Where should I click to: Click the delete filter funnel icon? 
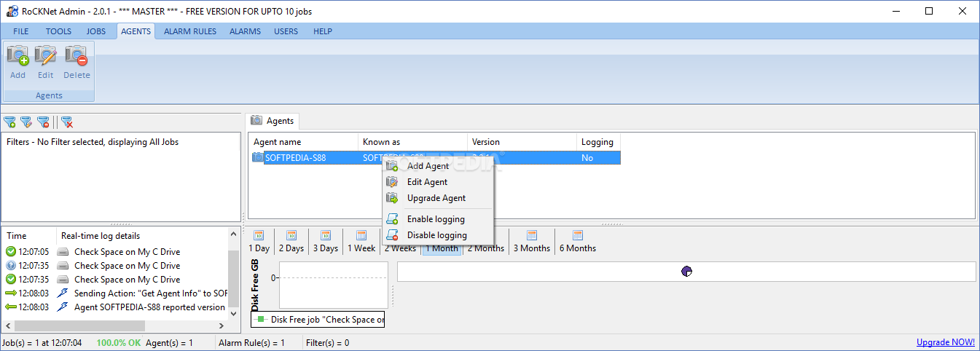[x=43, y=122]
